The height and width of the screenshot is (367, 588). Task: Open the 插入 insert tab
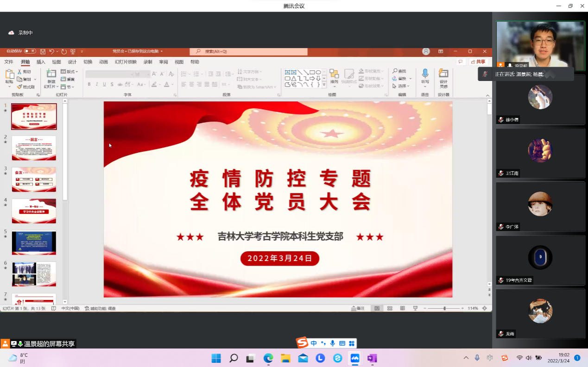click(41, 62)
